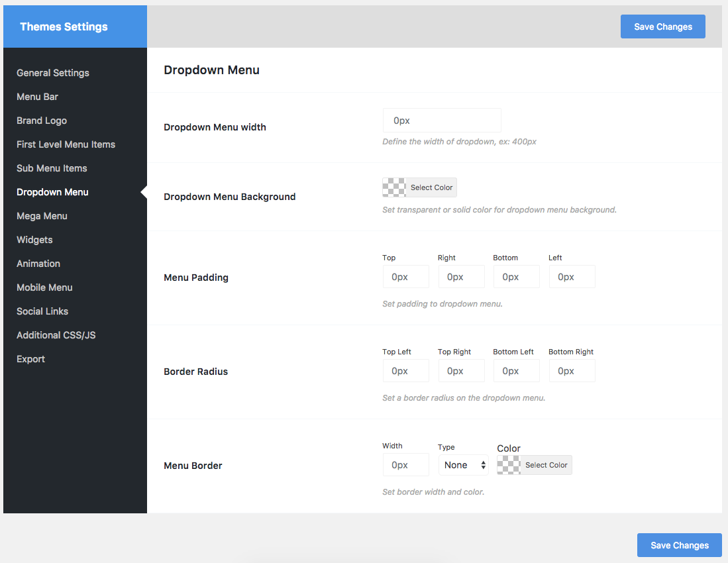Open the Menu Border Type dropdown
Viewport: 728px width, 563px height.
coord(464,464)
